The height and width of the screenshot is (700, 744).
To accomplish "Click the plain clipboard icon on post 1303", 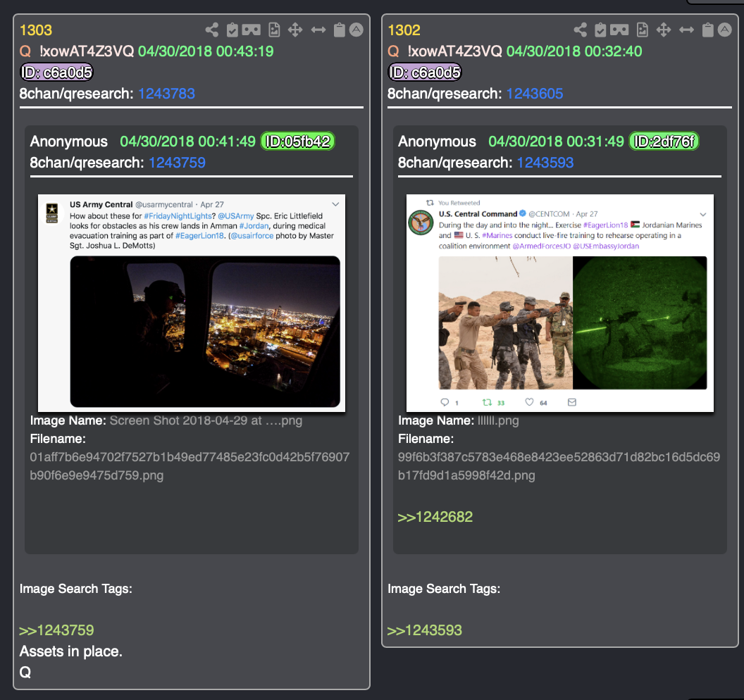I will pos(340,30).
